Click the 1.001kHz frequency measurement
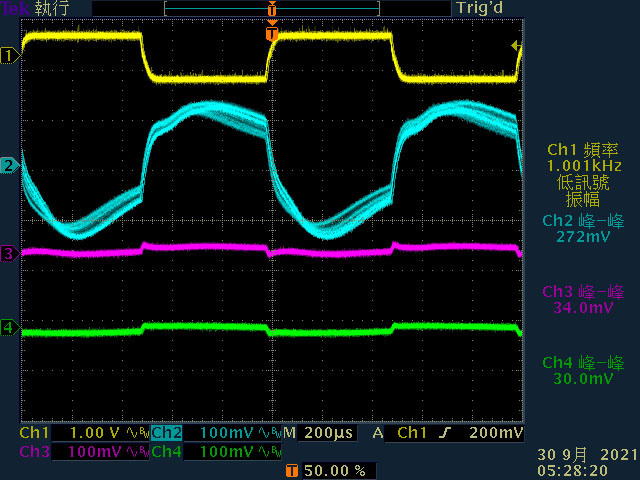The width and height of the screenshot is (640, 480). 584,166
